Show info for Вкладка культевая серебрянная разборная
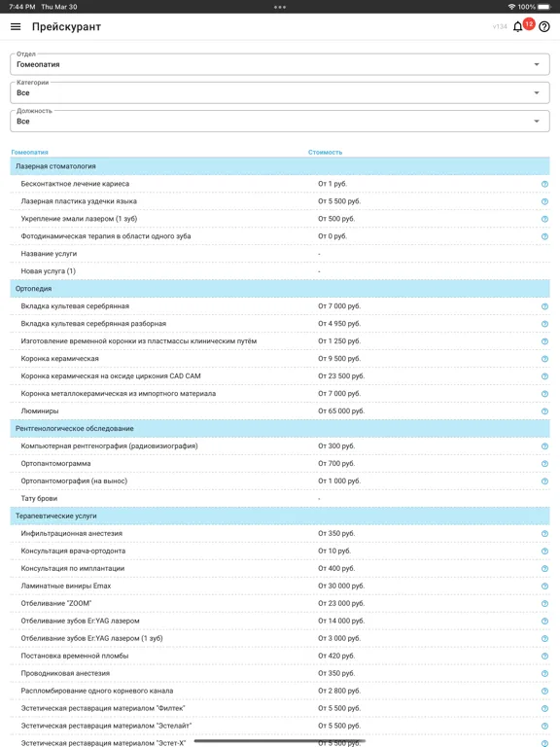This screenshot has width=560, height=747. (544, 324)
